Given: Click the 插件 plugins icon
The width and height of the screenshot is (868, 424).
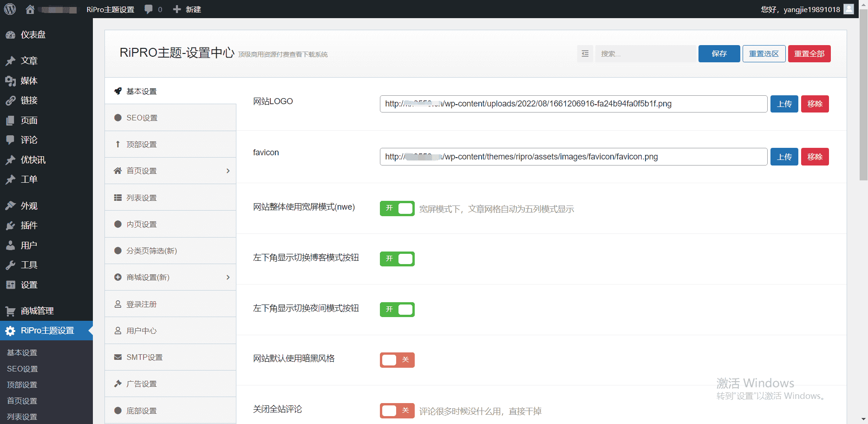Looking at the screenshot, I should pyautogui.click(x=10, y=225).
